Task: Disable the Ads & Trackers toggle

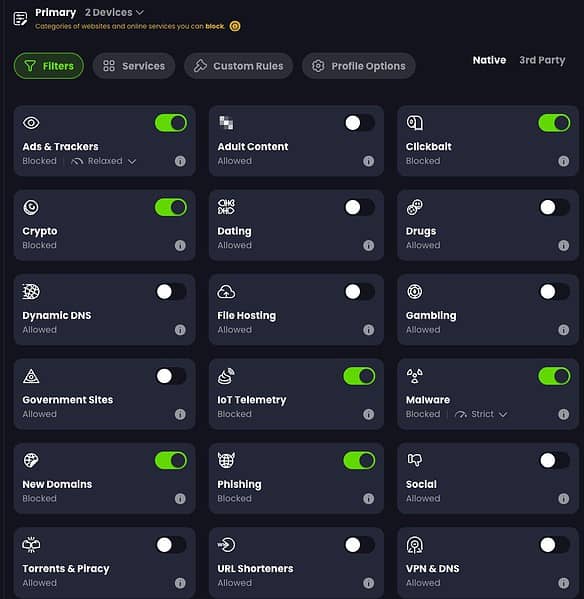Action: tap(171, 123)
